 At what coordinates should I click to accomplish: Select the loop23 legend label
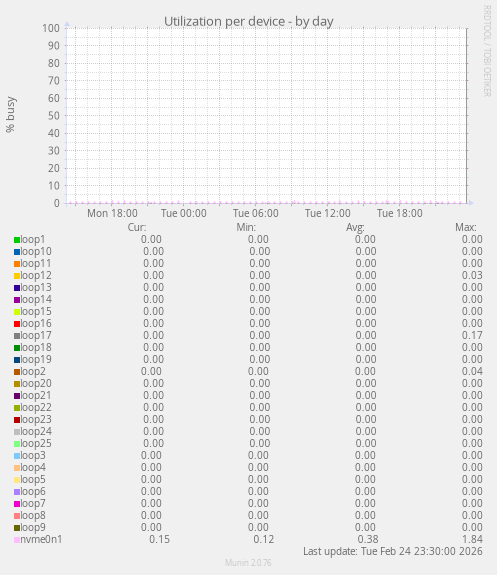tap(36, 420)
